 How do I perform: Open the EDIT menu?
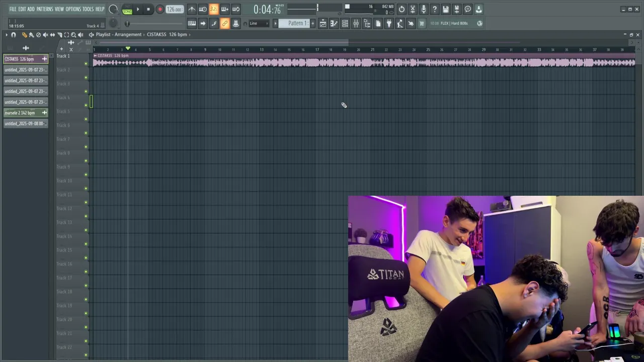22,9
